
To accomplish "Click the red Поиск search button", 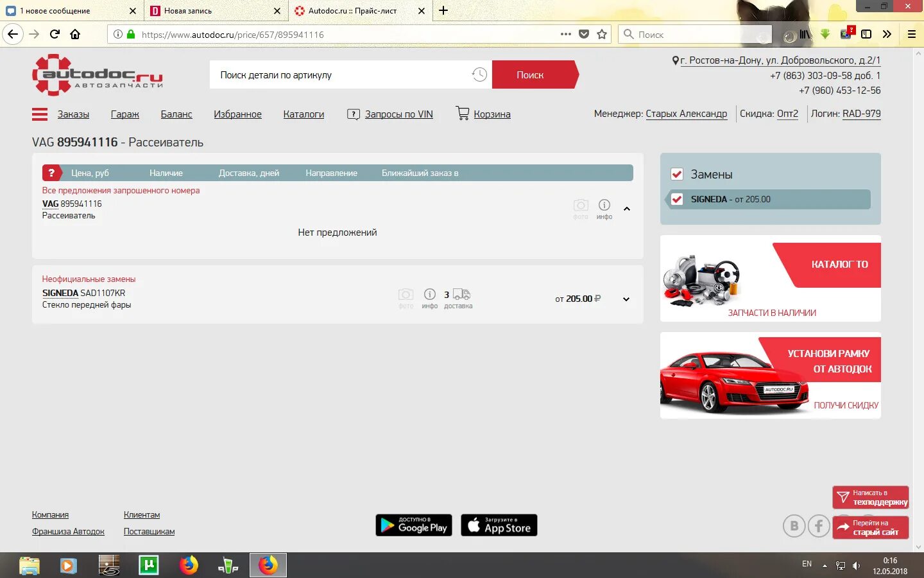I will coord(534,74).
